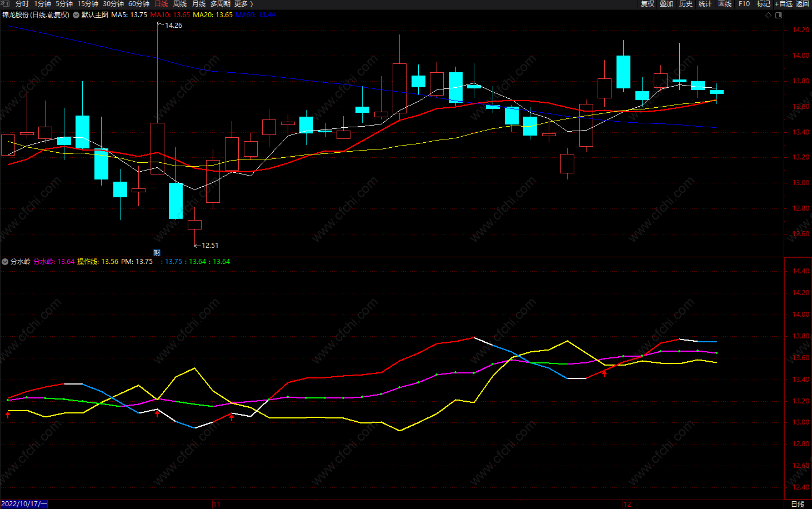Screen dimensions: 812x509
Task: Expand the 分水岭 indicator dropdown
Action: coord(5,262)
